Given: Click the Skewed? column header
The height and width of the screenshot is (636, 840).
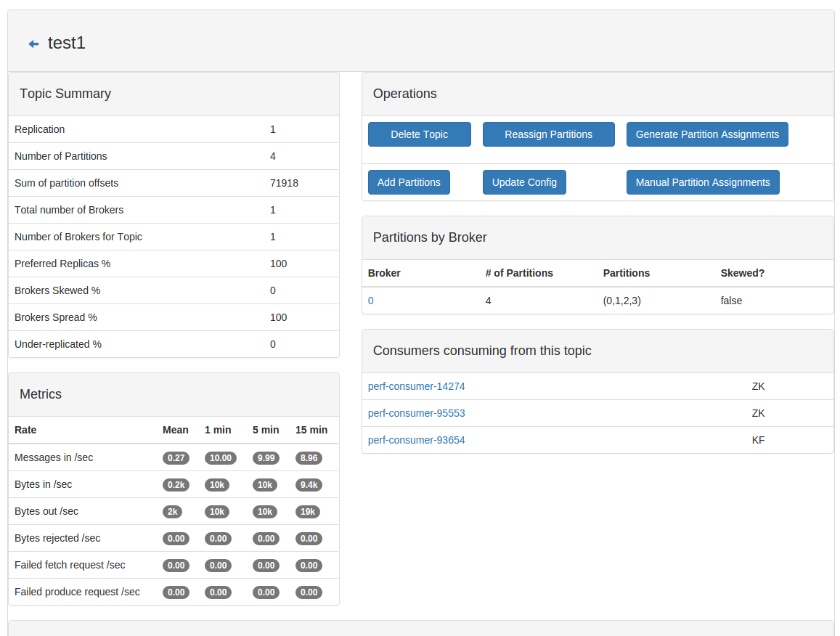Looking at the screenshot, I should tap(742, 273).
